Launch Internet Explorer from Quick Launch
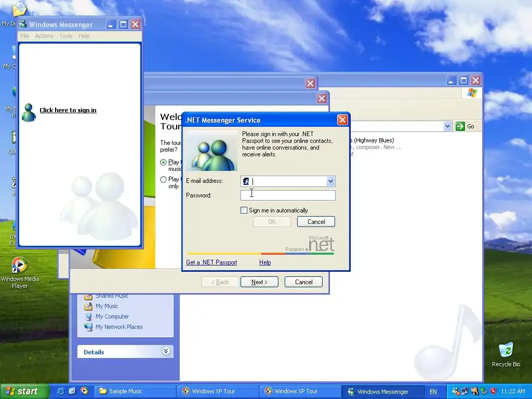This screenshot has height=399, width=532. 61,391
